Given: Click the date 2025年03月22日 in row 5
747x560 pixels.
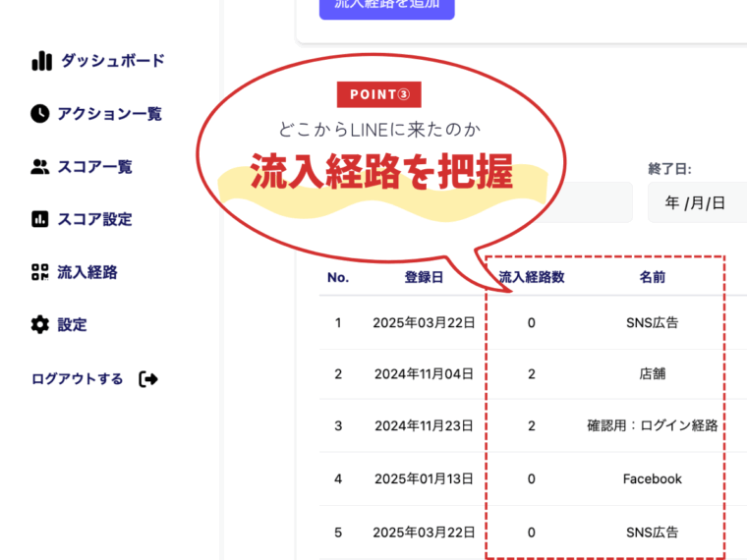Looking at the screenshot, I should coord(424,532).
